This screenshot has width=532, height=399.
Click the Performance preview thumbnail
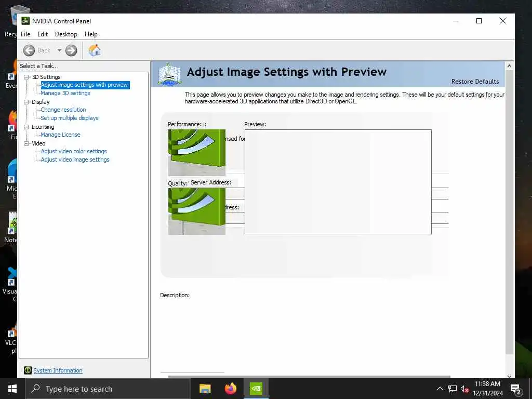(197, 153)
